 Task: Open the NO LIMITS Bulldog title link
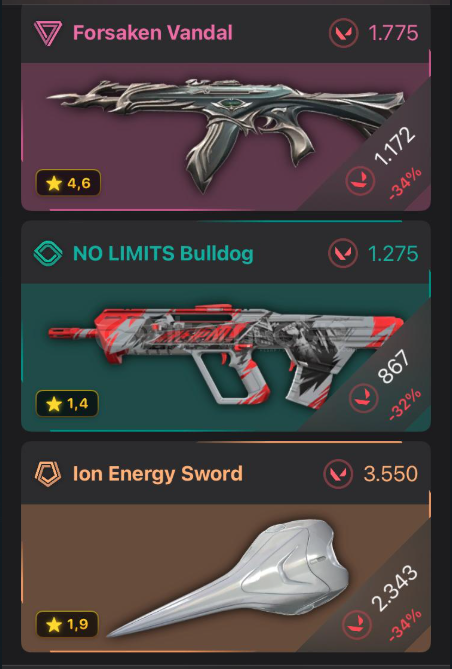[163, 253]
